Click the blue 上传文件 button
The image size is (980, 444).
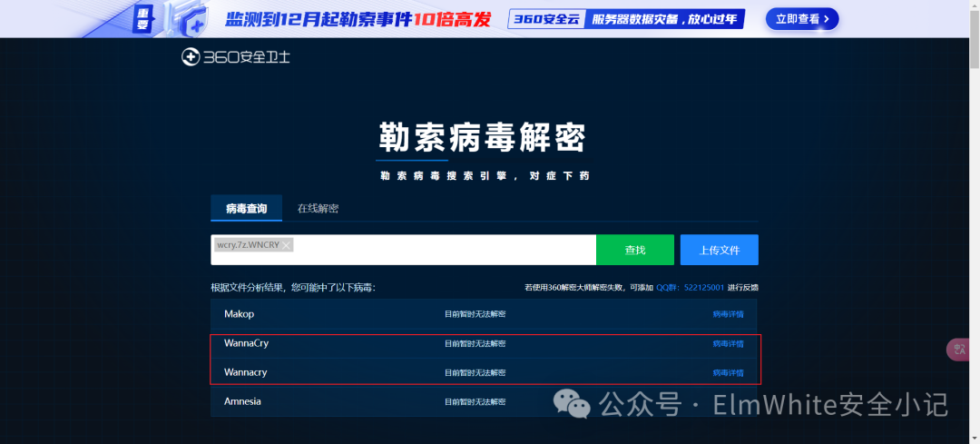click(x=720, y=250)
